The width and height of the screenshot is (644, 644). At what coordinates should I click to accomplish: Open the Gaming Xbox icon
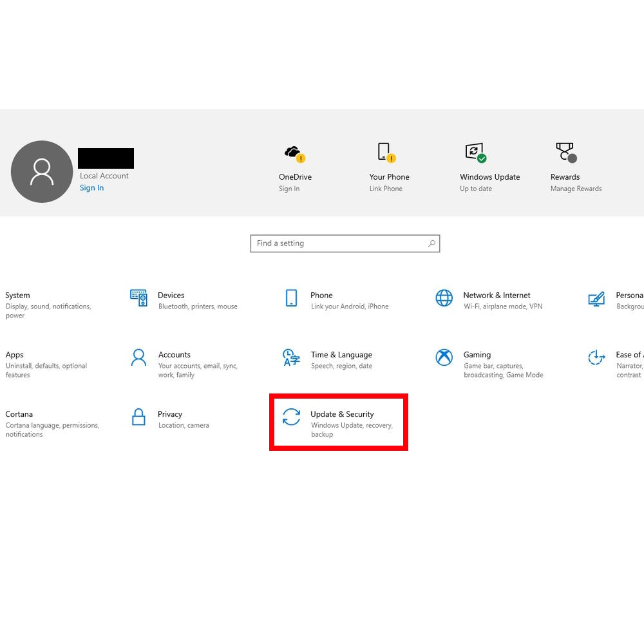[x=444, y=357]
